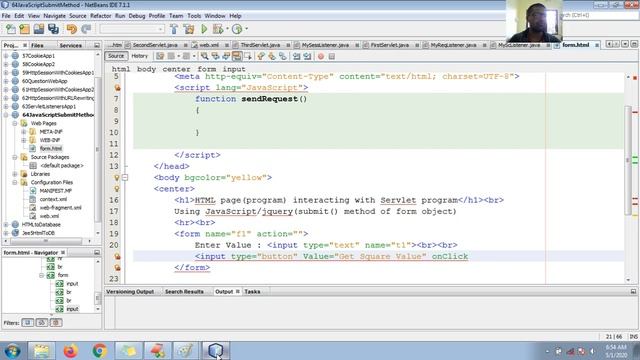Click the New File toolbar icon
Viewport: 640px width, 360px height.
pyautogui.click(x=11, y=29)
